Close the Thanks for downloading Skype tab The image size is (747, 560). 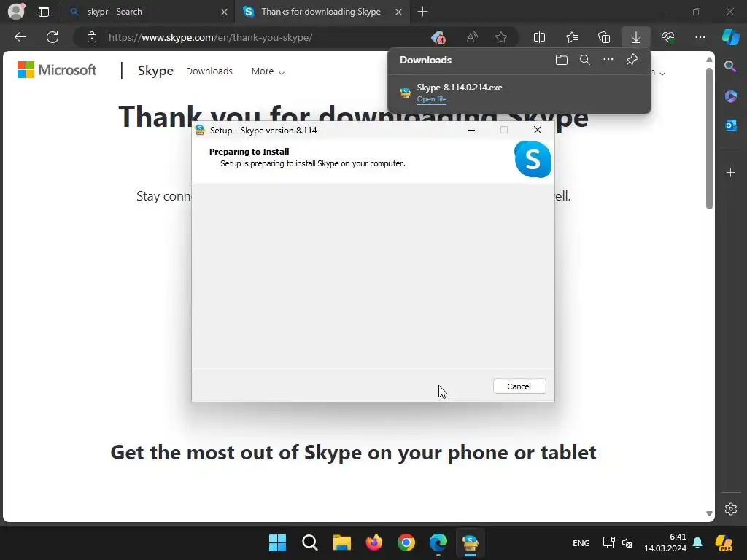point(398,12)
